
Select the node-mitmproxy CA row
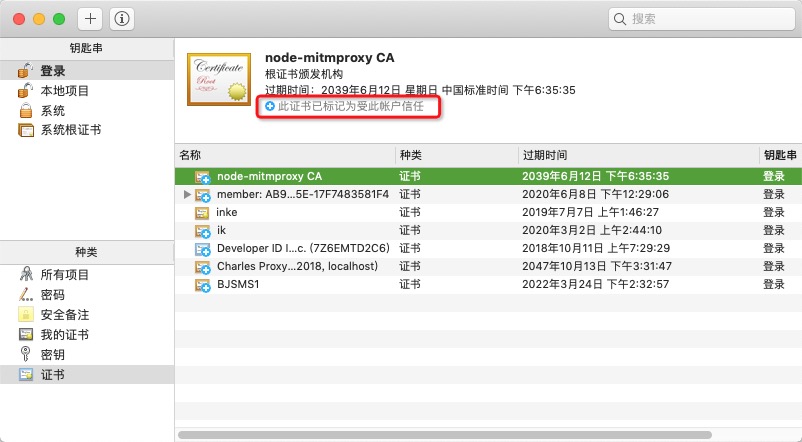488,176
